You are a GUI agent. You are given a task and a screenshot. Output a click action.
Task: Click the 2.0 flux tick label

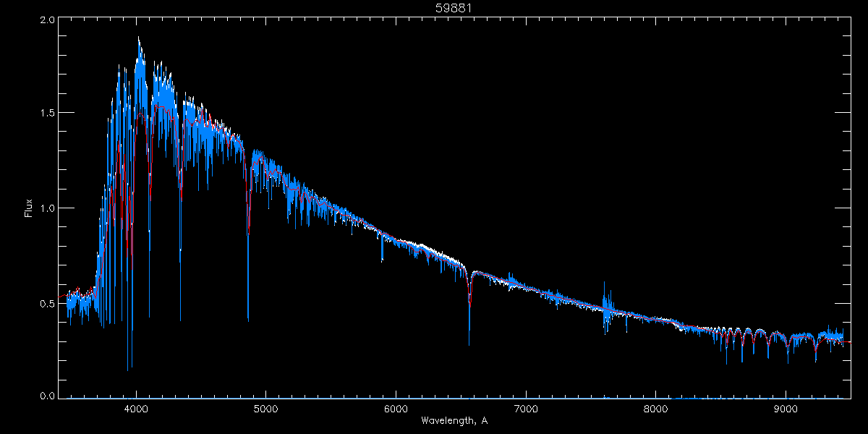[46, 20]
